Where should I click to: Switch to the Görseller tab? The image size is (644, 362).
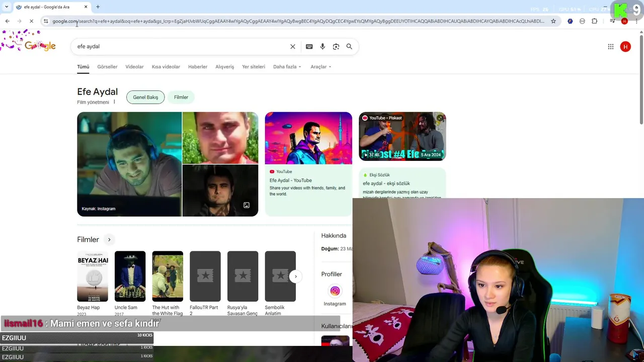(x=107, y=67)
